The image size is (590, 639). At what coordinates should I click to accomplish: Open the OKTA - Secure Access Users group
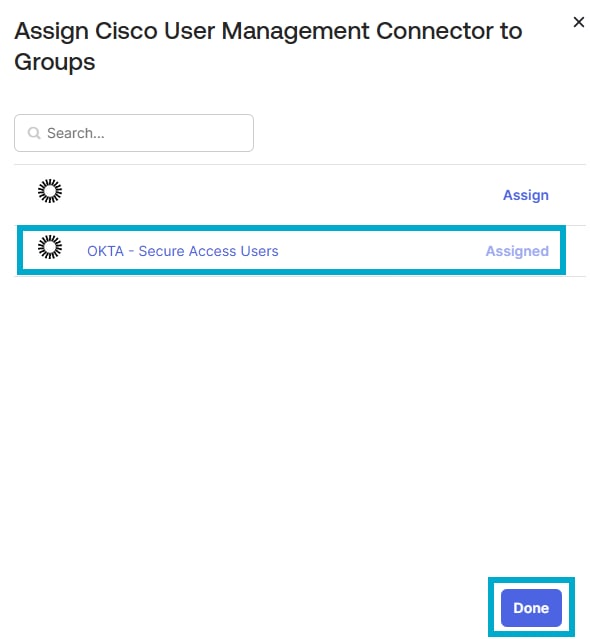coord(183,251)
